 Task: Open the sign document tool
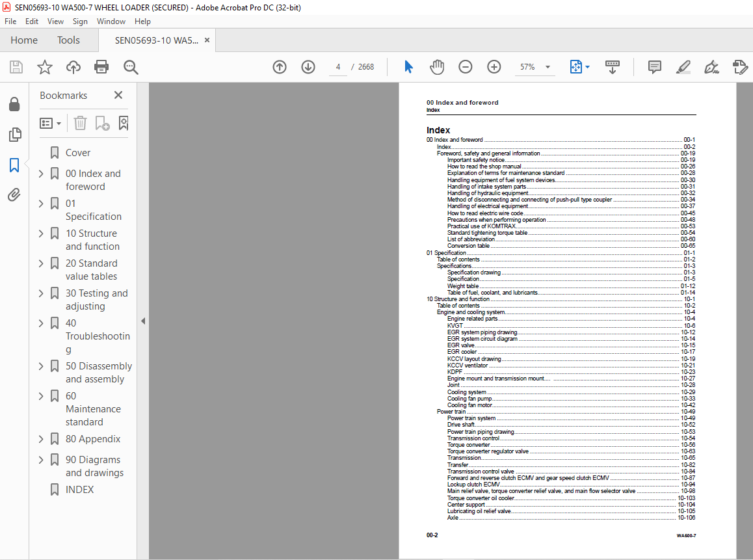pos(711,67)
